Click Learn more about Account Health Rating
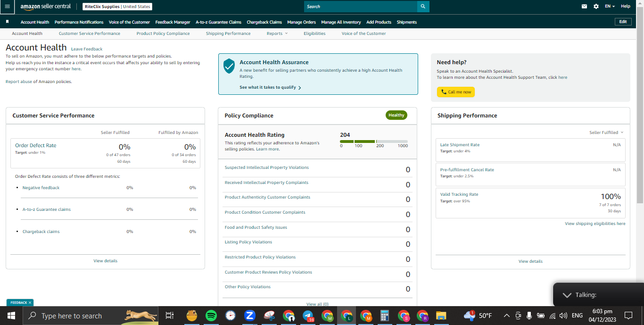Image resolution: width=644 pixels, height=325 pixels. (x=267, y=149)
